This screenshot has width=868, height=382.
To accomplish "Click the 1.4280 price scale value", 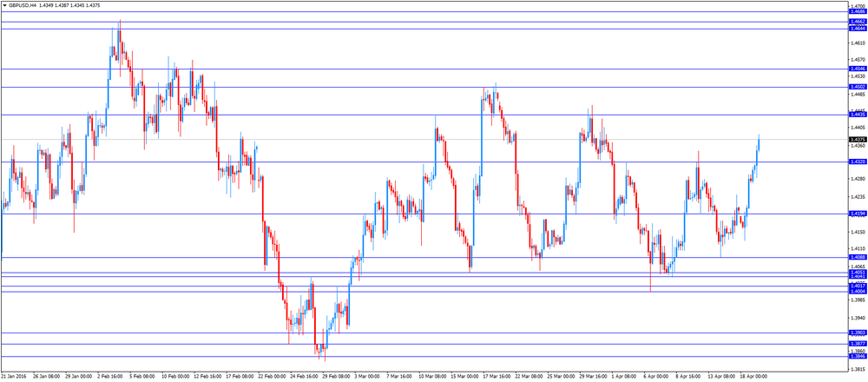I will pos(858,179).
